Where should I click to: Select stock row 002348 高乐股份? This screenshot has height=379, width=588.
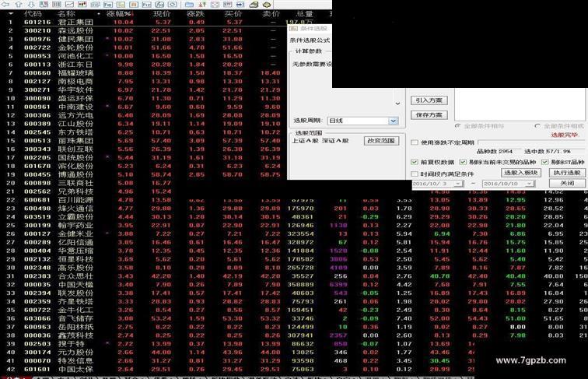pyautogui.click(x=294, y=268)
